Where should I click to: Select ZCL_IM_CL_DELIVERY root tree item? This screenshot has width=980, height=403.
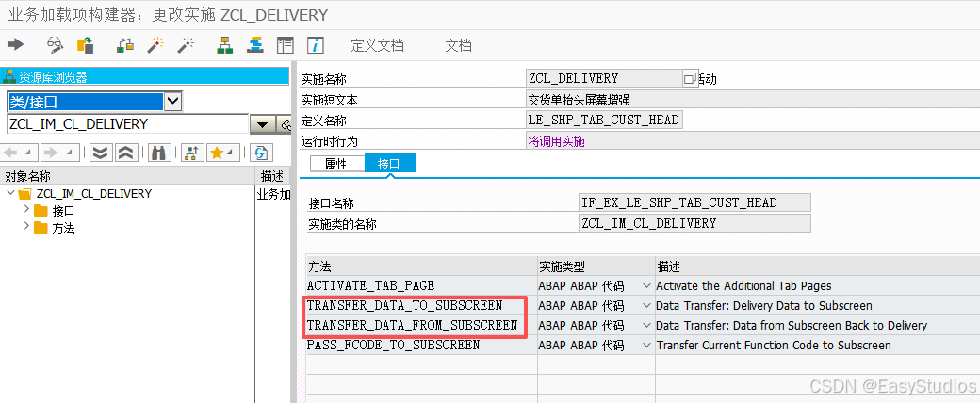tap(93, 194)
